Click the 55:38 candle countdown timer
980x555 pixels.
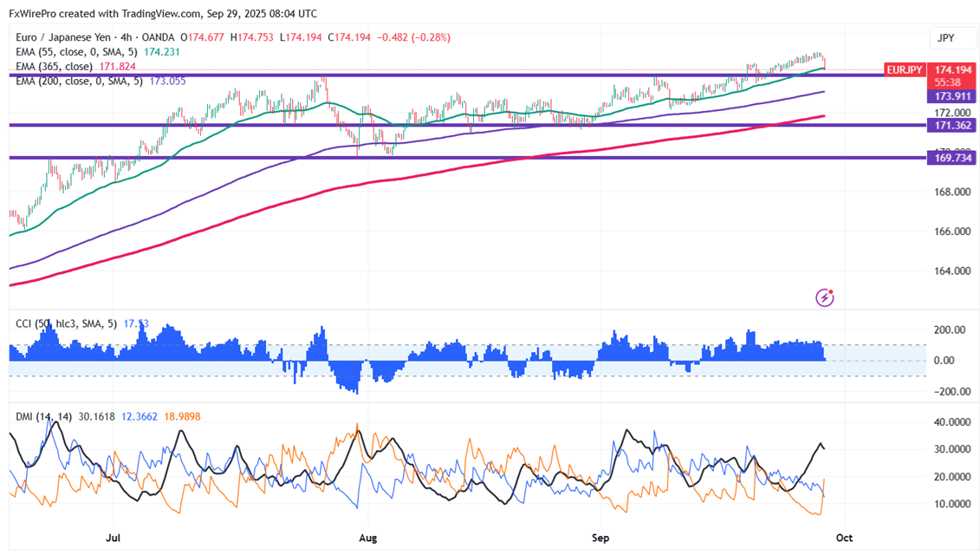[947, 82]
